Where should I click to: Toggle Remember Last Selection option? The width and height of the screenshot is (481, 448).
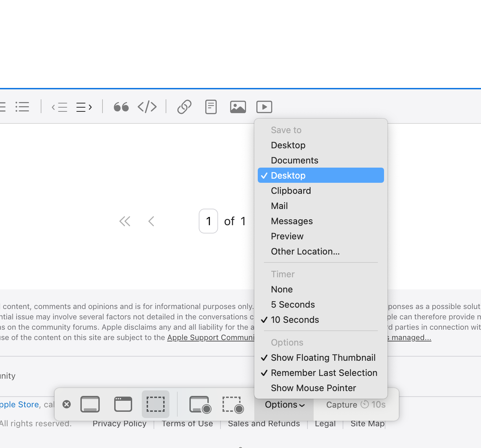(321, 372)
